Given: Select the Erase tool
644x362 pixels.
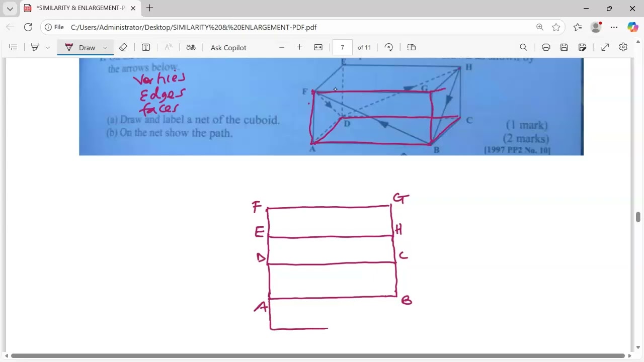Looking at the screenshot, I should [x=123, y=47].
